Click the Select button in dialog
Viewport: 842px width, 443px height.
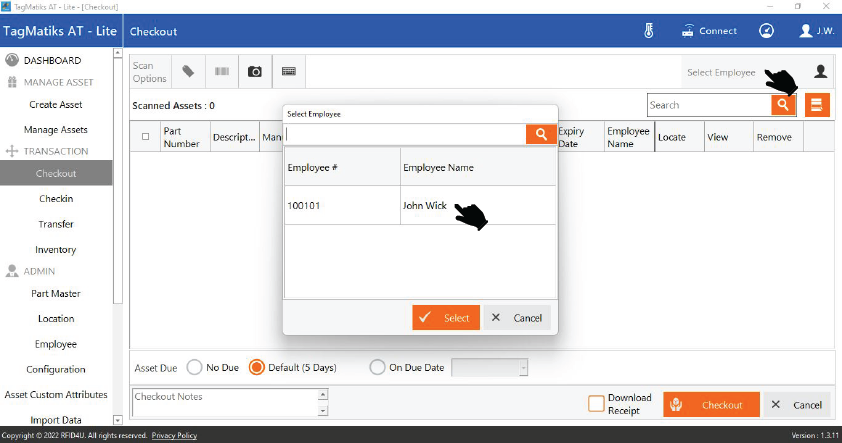click(446, 318)
